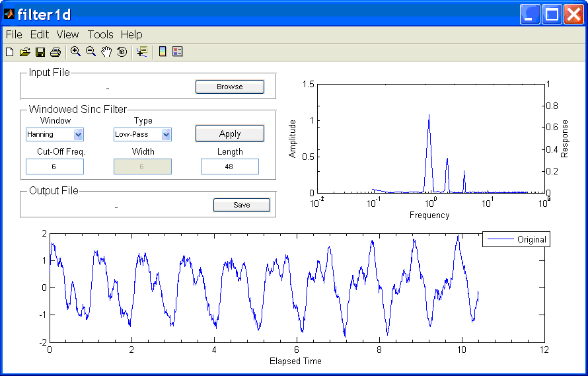
Task: Click the Length input field showing 48
Action: point(230,167)
